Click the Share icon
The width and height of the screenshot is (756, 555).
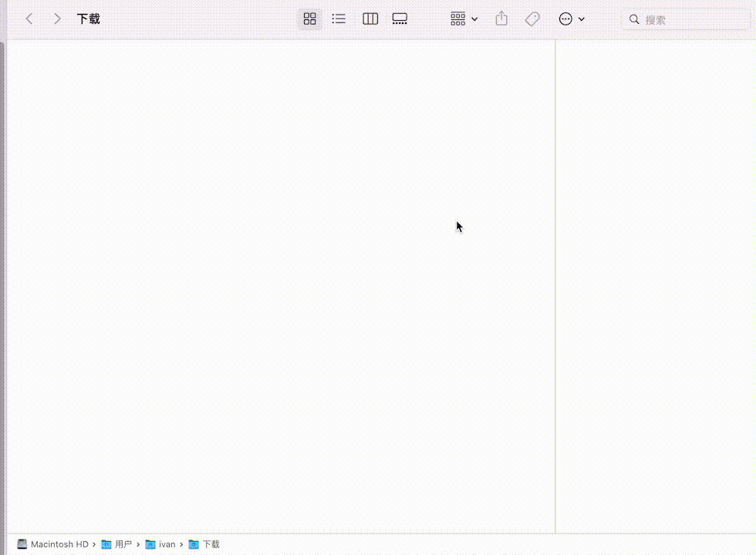tap(501, 18)
